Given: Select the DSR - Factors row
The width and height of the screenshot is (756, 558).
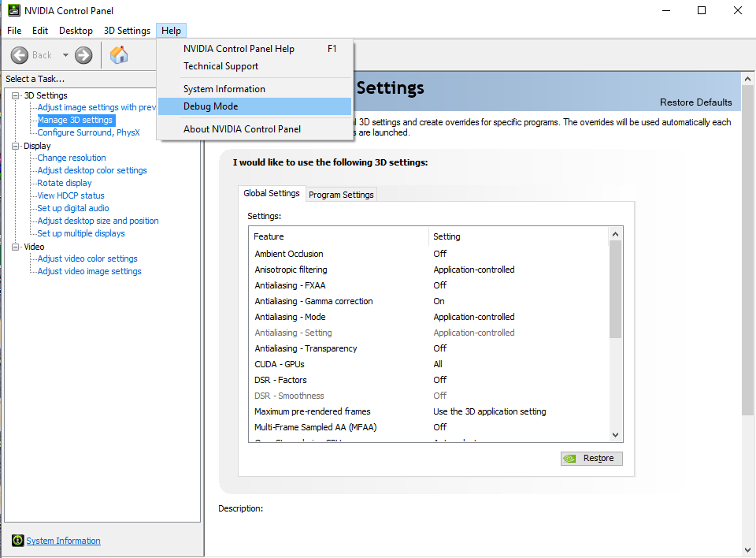Looking at the screenshot, I should click(x=429, y=380).
